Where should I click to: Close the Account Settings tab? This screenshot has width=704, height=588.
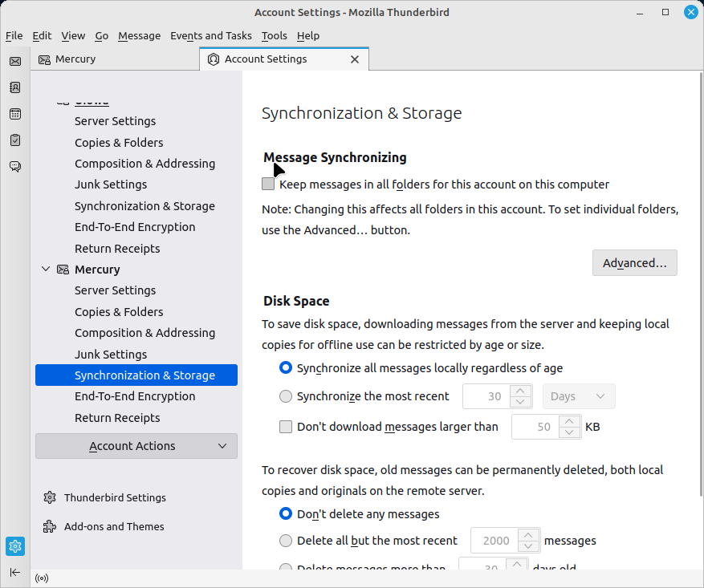[355, 59]
